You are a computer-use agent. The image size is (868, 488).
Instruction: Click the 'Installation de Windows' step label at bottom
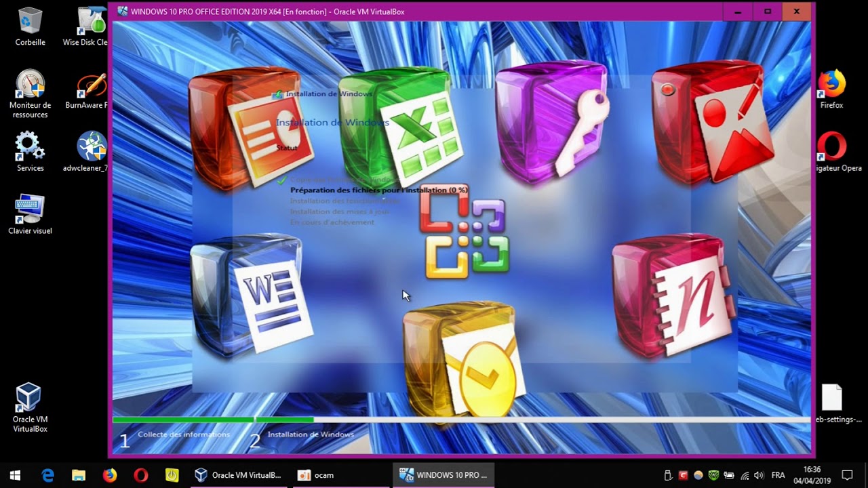311,434
